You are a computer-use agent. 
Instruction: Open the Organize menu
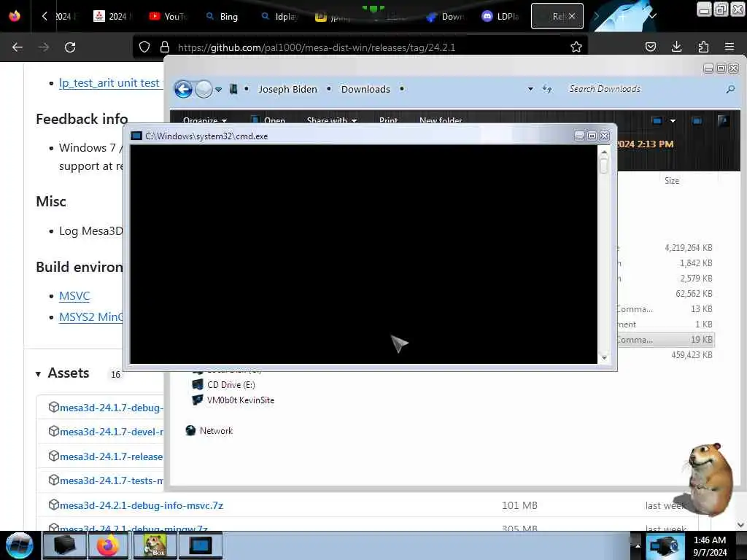pos(205,120)
